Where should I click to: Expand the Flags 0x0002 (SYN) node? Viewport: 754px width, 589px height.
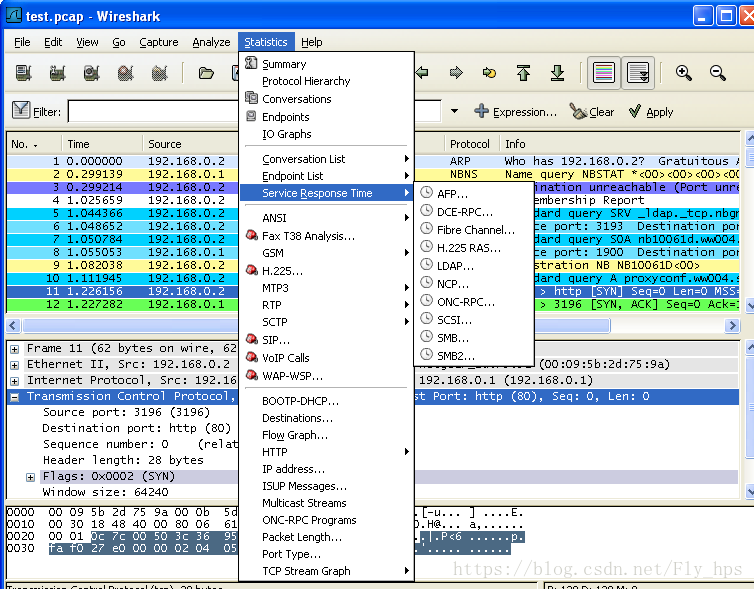click(x=30, y=477)
